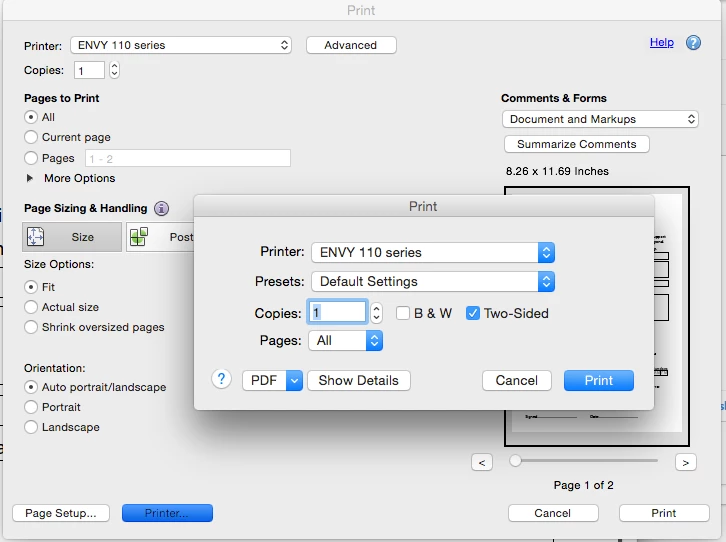Screen dimensions: 726x542
Task: Expand More Options disclosure triangle
Action: pyautogui.click(x=30, y=178)
